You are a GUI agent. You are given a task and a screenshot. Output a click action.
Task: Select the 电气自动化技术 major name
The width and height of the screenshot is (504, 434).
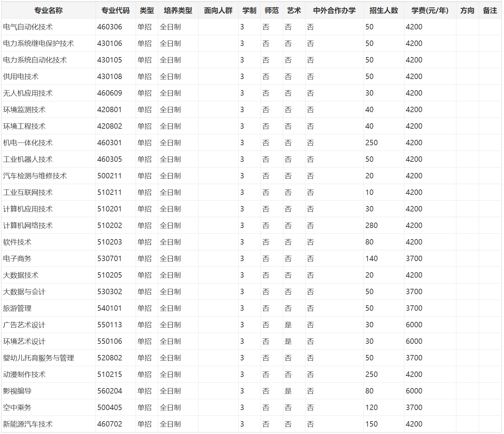point(28,27)
